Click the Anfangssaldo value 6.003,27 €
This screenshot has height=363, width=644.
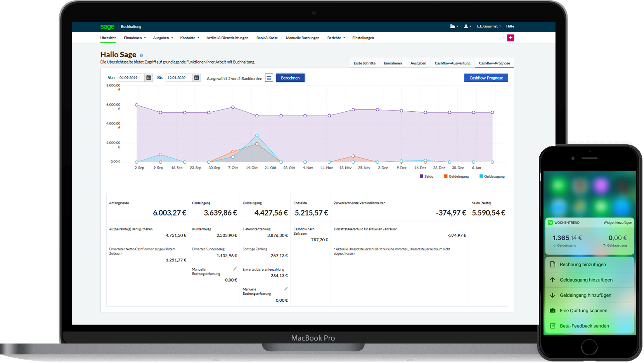click(x=170, y=213)
